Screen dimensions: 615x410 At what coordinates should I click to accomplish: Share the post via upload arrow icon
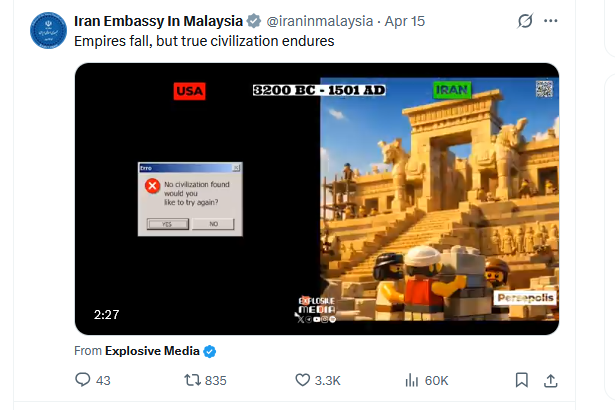[x=551, y=380]
